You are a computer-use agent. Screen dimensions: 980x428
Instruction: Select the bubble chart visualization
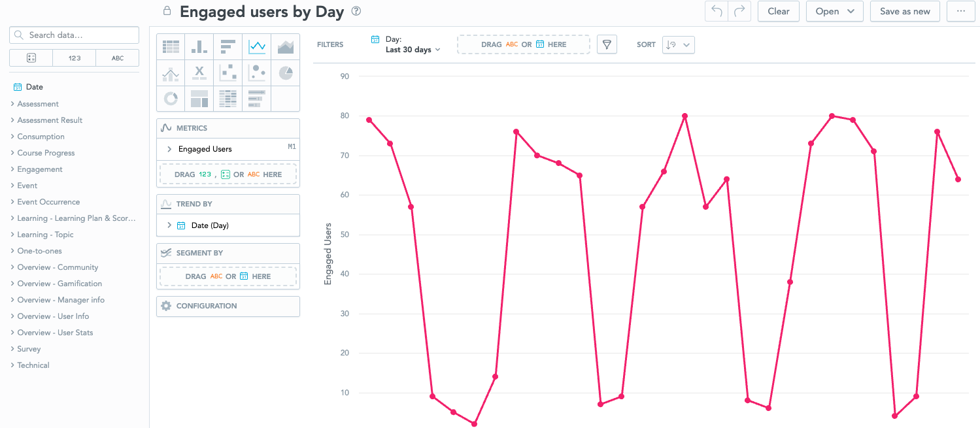[x=257, y=72]
